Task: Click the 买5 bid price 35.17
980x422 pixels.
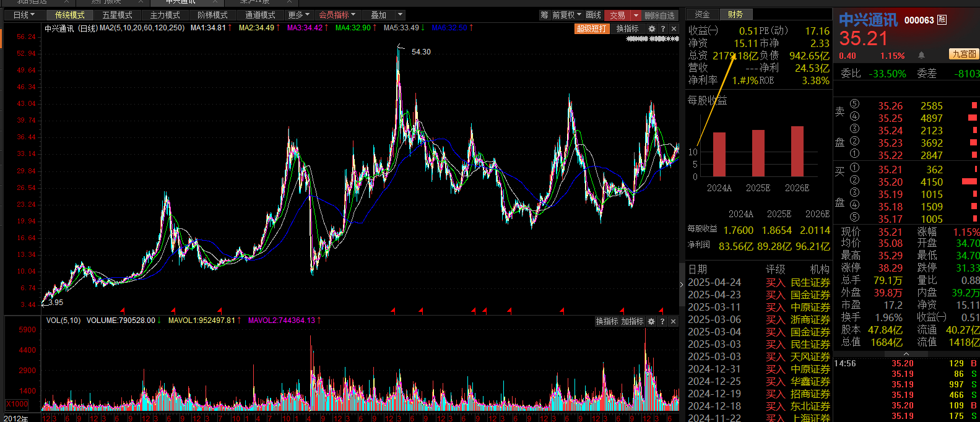Action: [x=890, y=219]
